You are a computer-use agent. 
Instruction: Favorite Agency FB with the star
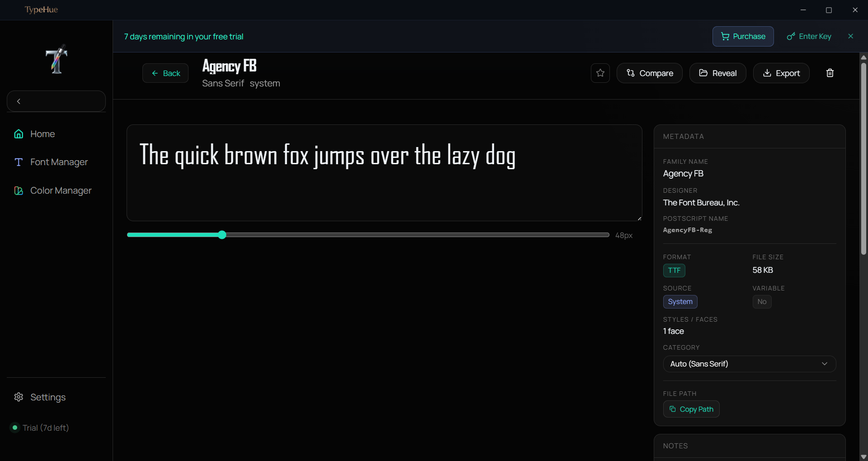(600, 73)
